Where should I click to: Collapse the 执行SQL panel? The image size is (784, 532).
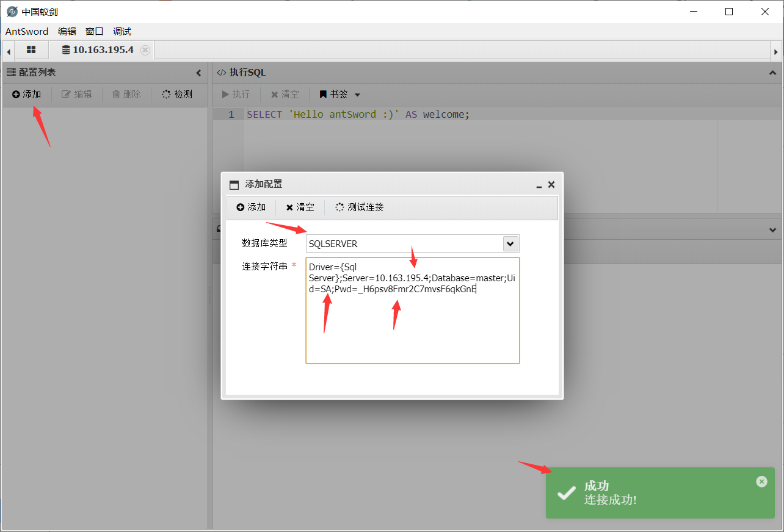click(773, 73)
